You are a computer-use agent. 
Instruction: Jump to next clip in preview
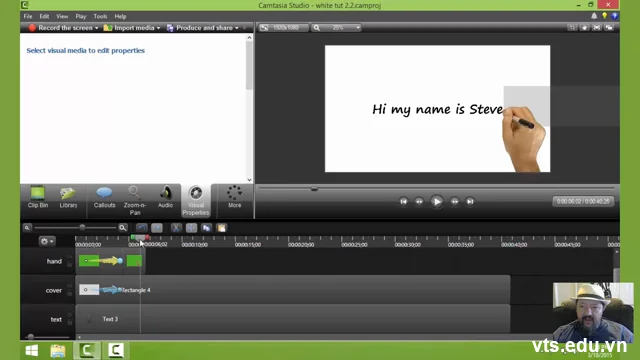pos(470,201)
